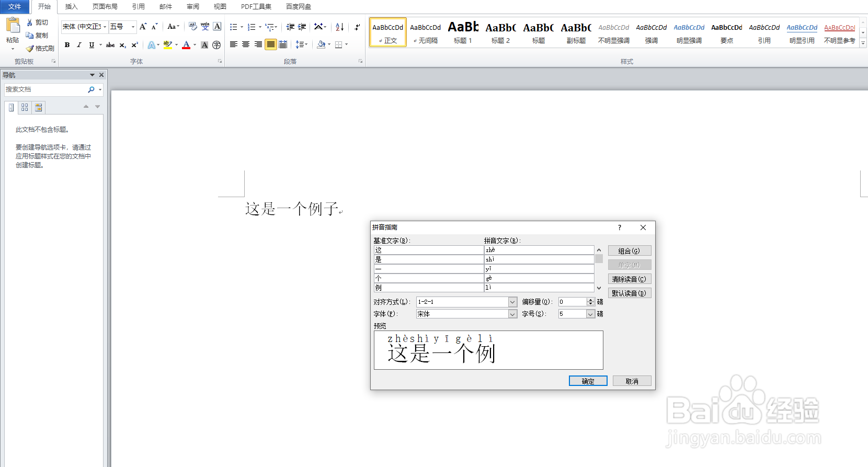The width and height of the screenshot is (868, 467).
Task: Align text left
Action: (234, 44)
